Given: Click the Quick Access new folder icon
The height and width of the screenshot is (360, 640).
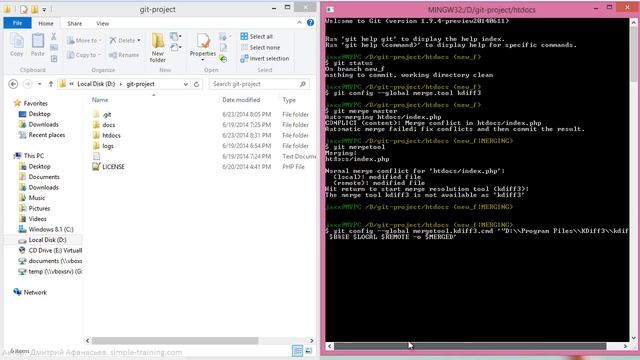Looking at the screenshot, I should pos(35,9).
